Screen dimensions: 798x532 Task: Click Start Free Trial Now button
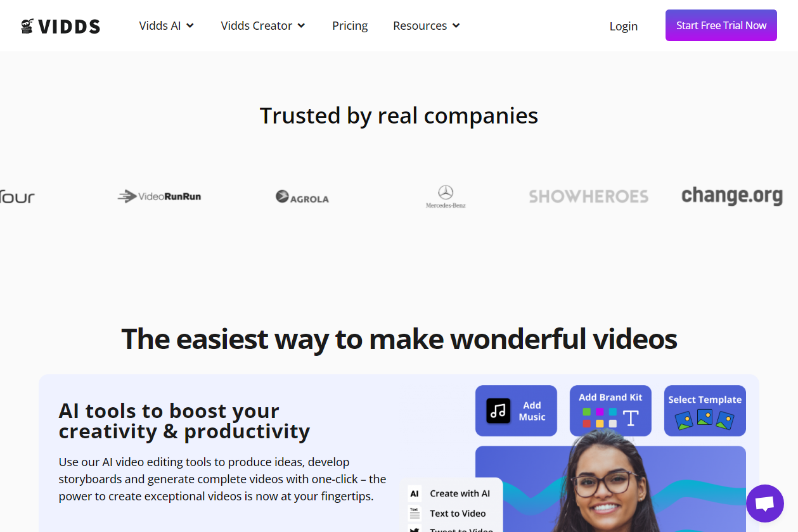pos(721,25)
